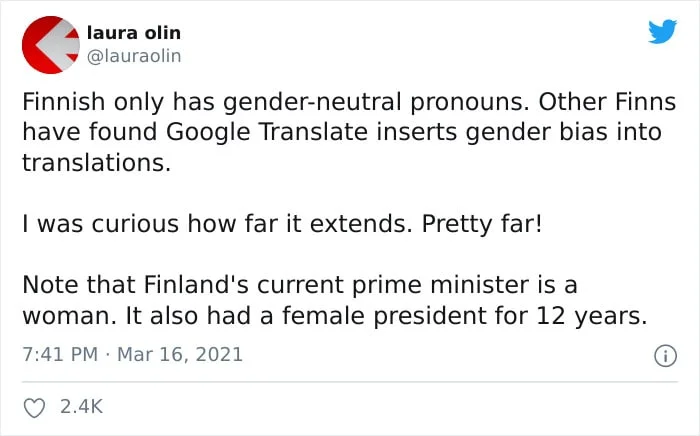Image resolution: width=700 pixels, height=436 pixels.
Task: Click the phrase 'gender bias into'
Action: [x=563, y=133]
